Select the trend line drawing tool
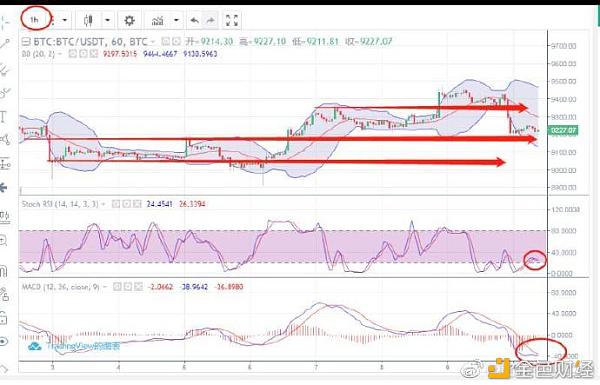Screen dimensions: 600x385 (5, 44)
